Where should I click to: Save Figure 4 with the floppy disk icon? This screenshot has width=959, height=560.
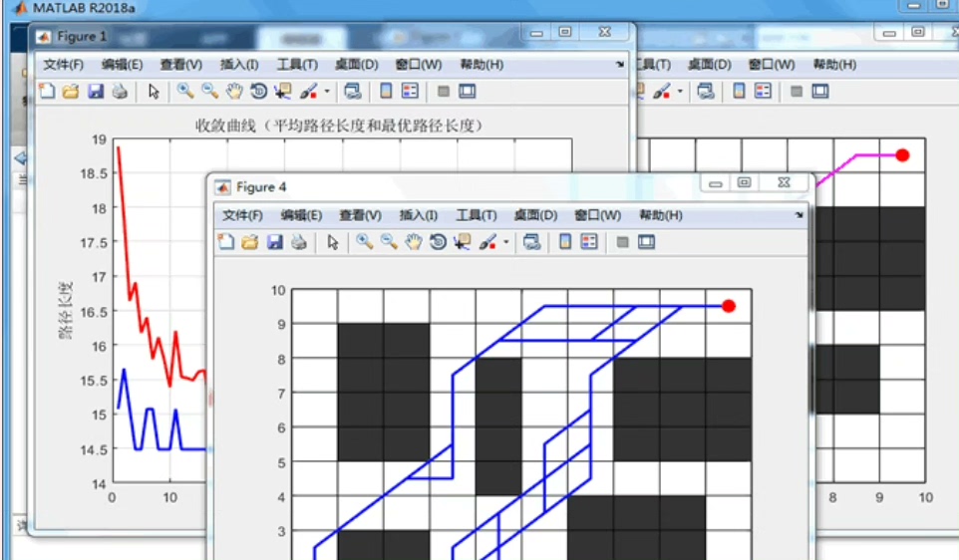(x=274, y=241)
